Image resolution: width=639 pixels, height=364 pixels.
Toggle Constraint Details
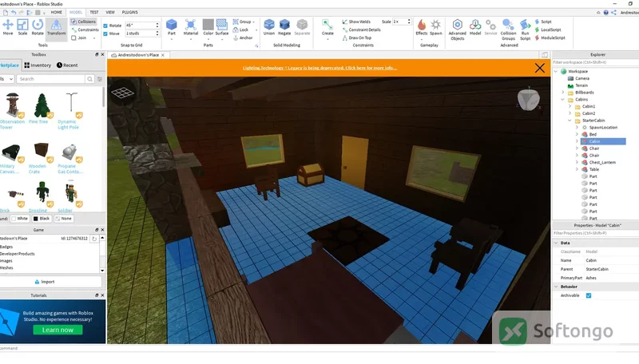(x=362, y=30)
